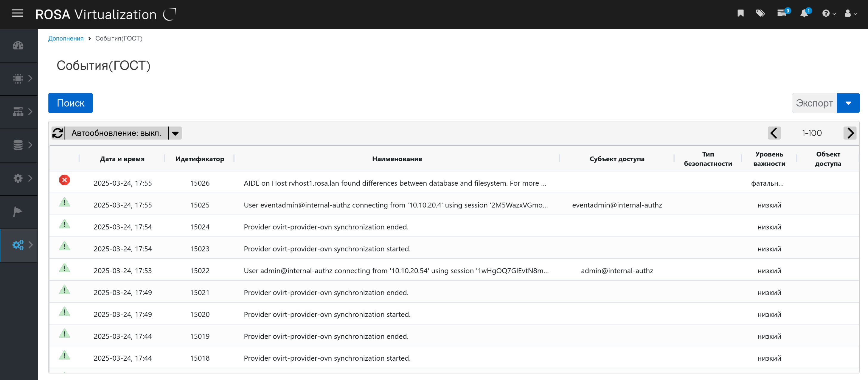The image size is (868, 380).
Task: Open the flag events sidebar icon
Action: pos(18,212)
